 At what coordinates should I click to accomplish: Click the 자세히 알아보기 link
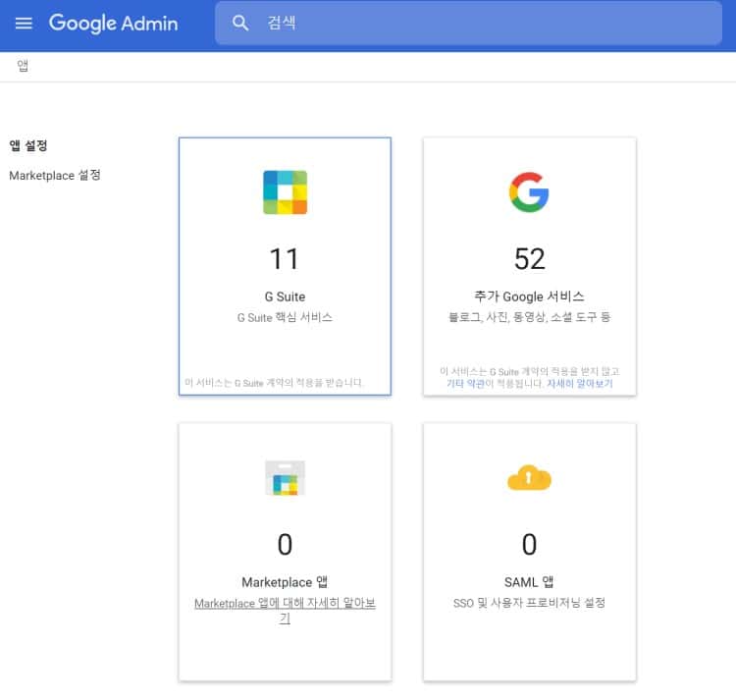tap(579, 384)
